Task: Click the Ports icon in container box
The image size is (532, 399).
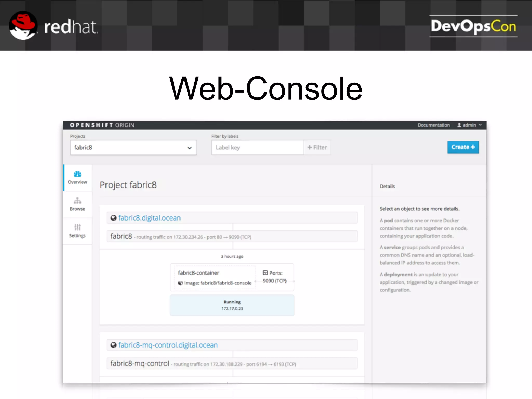Action: pos(265,273)
